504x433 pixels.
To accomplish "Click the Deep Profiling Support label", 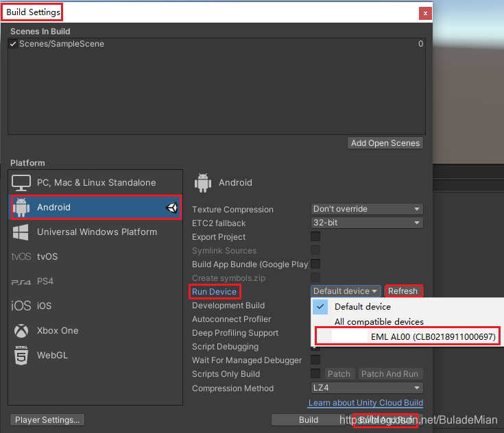I will 235,333.
